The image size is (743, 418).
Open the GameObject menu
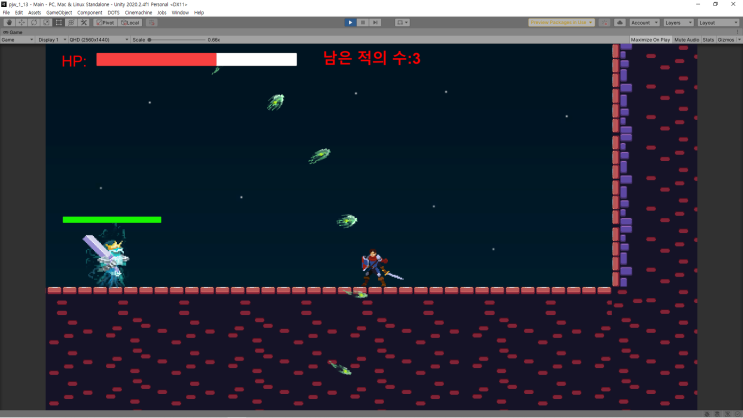coord(59,13)
